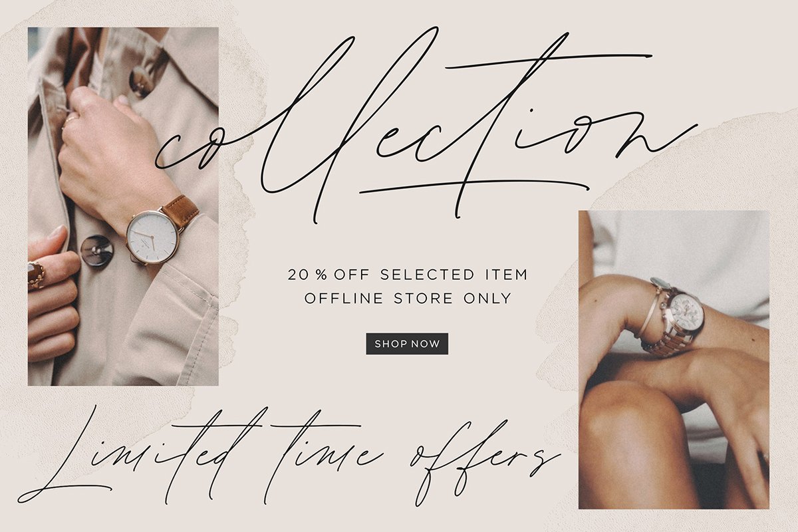Open the rose gold watch photo

[x=674, y=360]
